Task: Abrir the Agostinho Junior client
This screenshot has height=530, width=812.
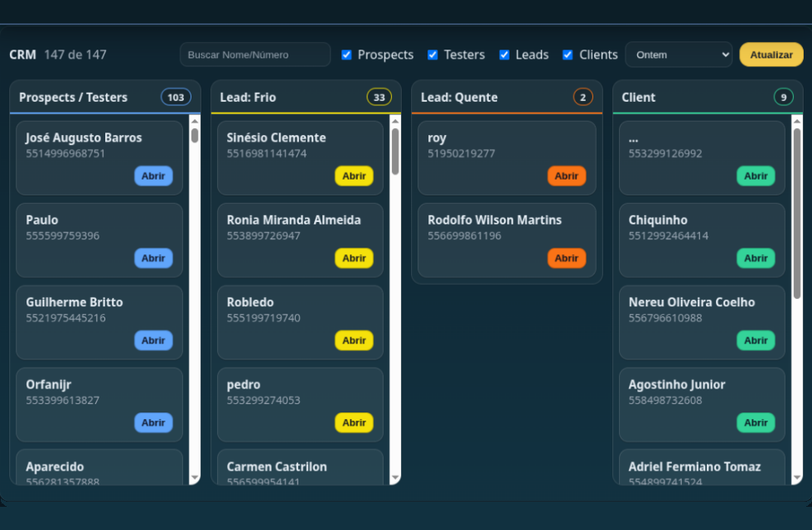Action: pyautogui.click(x=756, y=422)
